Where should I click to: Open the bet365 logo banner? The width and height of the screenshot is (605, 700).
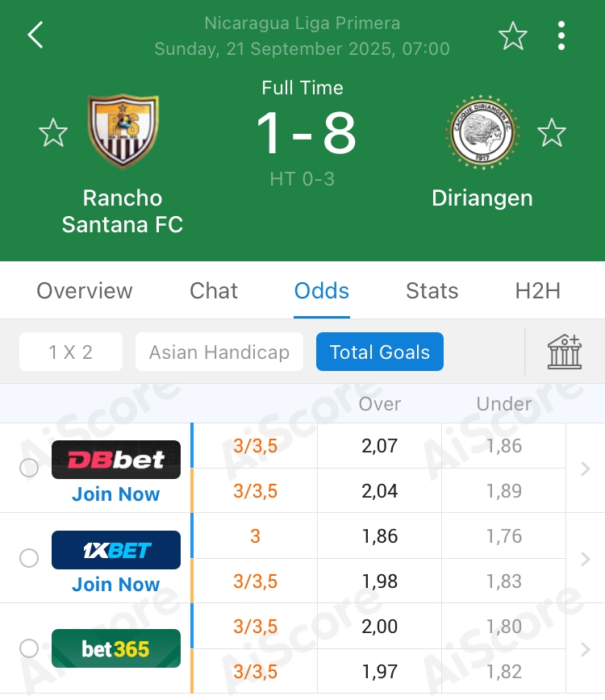[x=116, y=648]
